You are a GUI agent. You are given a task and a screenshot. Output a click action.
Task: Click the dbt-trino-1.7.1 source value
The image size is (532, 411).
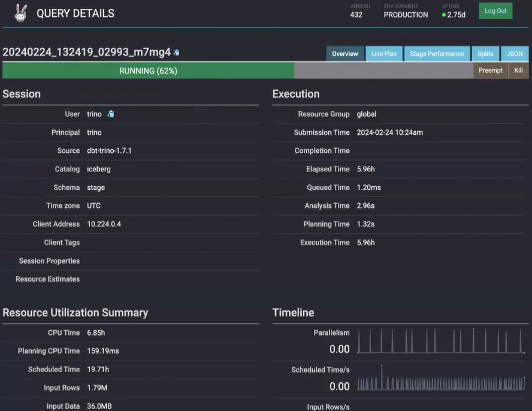coord(109,150)
